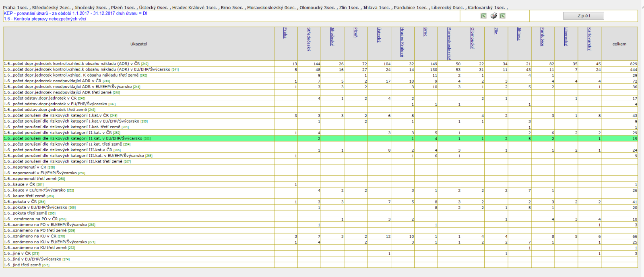Select row 'II.kat. v ČR [252]'

click(320, 133)
